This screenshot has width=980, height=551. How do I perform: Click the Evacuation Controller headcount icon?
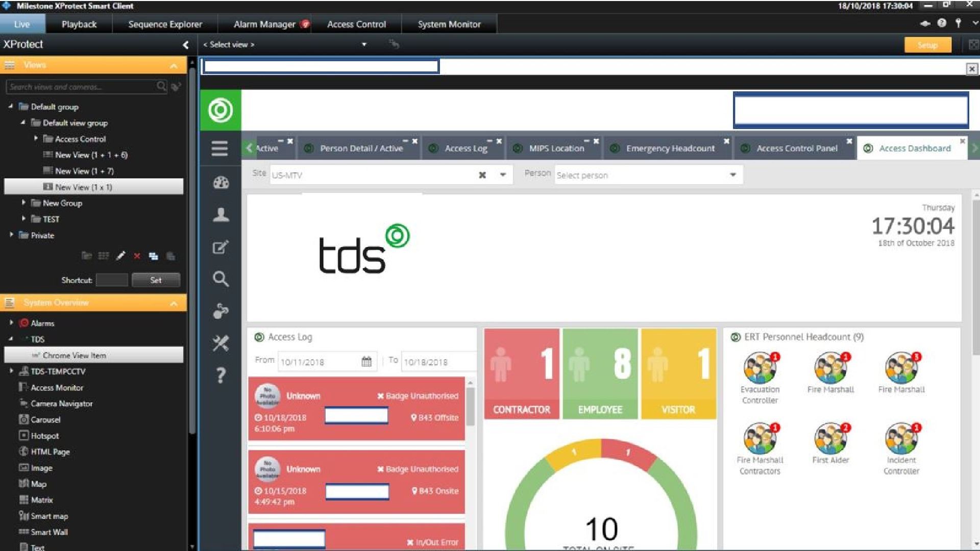pyautogui.click(x=760, y=367)
